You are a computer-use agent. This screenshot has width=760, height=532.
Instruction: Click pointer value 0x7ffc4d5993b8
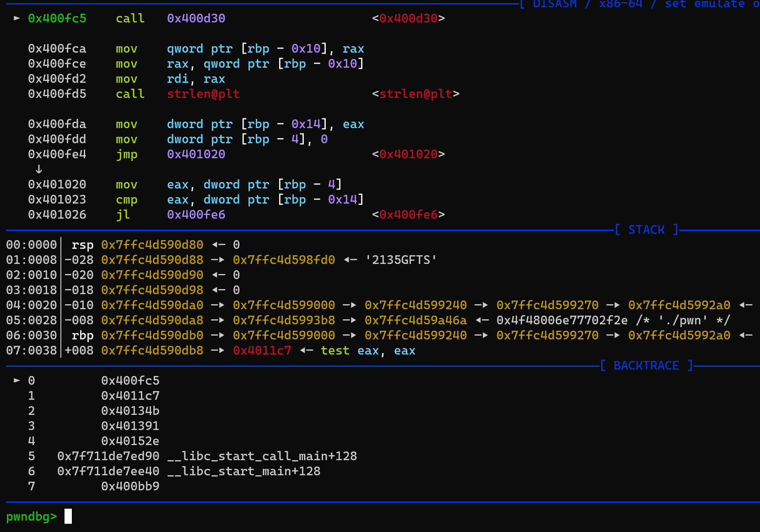pos(284,320)
